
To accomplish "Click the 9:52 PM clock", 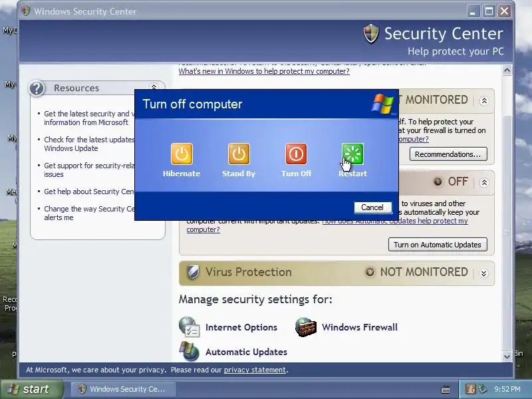I will point(507,389).
